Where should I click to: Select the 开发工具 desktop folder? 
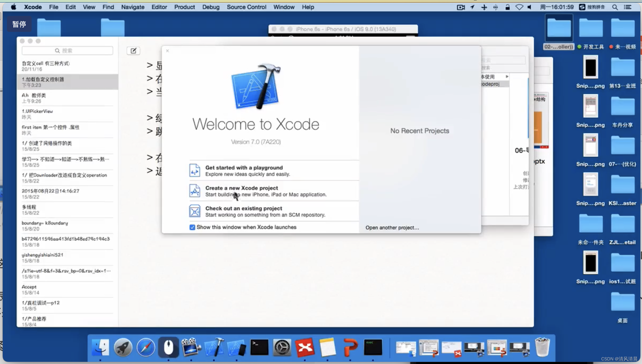pyautogui.click(x=591, y=33)
